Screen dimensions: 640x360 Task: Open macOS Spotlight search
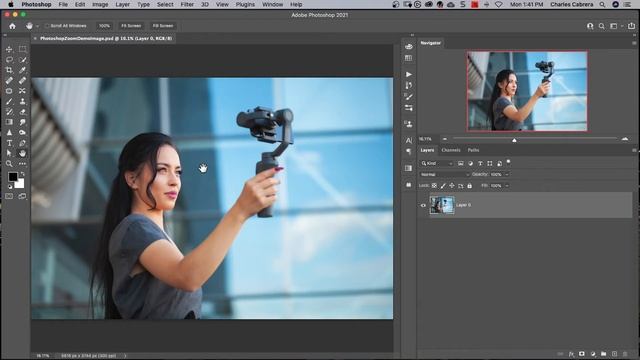pos(602,4)
